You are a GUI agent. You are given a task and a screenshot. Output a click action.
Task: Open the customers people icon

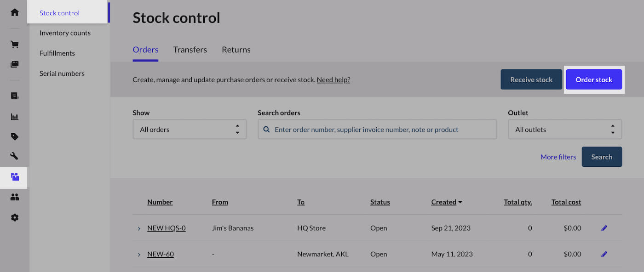tap(15, 197)
